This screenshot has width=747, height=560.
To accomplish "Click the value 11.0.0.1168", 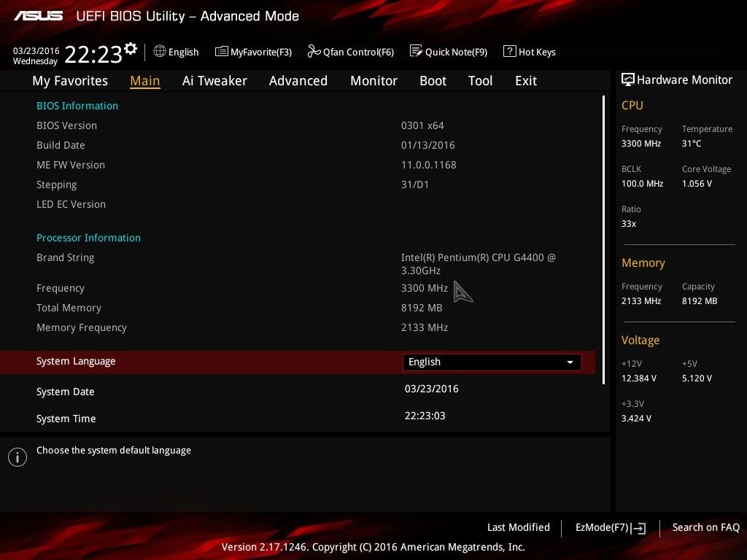I will click(x=429, y=165).
